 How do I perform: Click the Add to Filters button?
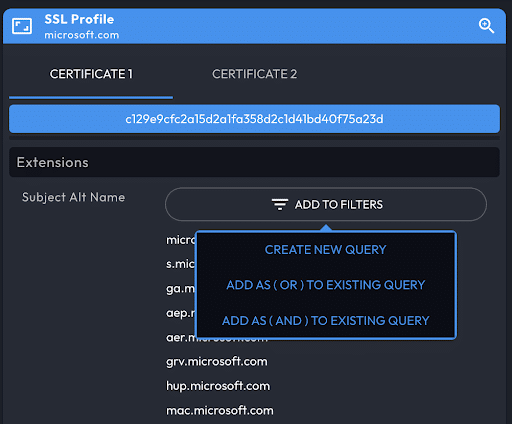(x=326, y=204)
